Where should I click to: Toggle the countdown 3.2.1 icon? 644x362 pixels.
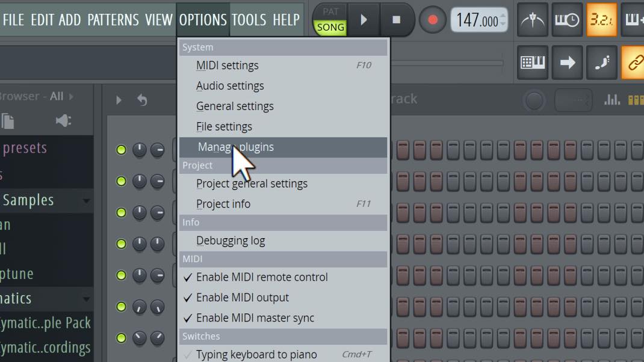click(x=601, y=20)
